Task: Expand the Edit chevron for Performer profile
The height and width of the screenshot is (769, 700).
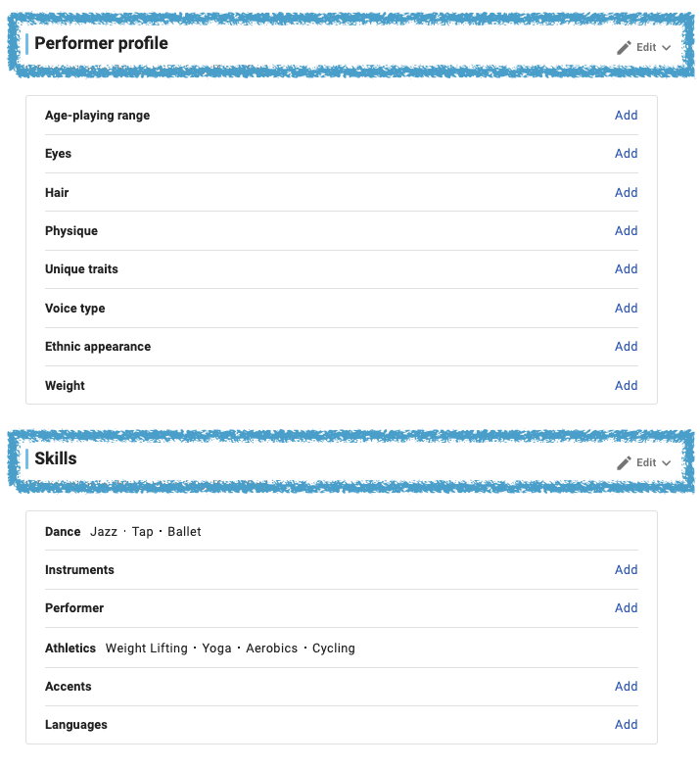Action: pyautogui.click(x=666, y=48)
